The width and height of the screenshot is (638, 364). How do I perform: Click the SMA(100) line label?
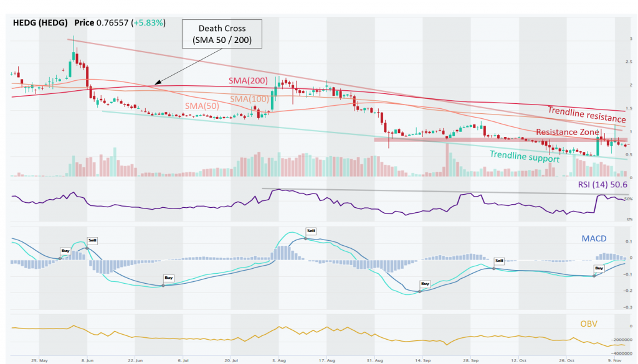point(248,98)
